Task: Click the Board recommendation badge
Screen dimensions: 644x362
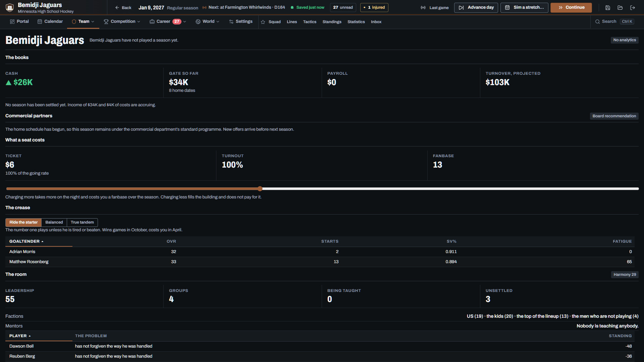Action: (614, 116)
